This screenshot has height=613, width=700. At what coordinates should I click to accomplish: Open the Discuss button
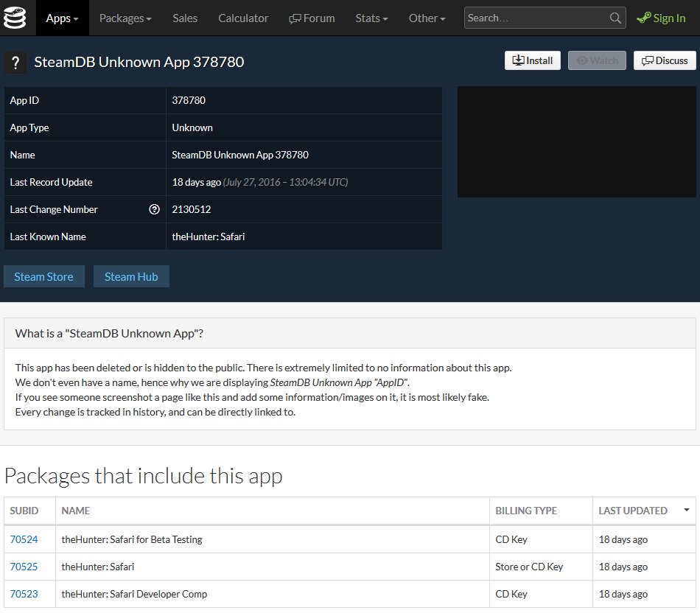(x=665, y=60)
